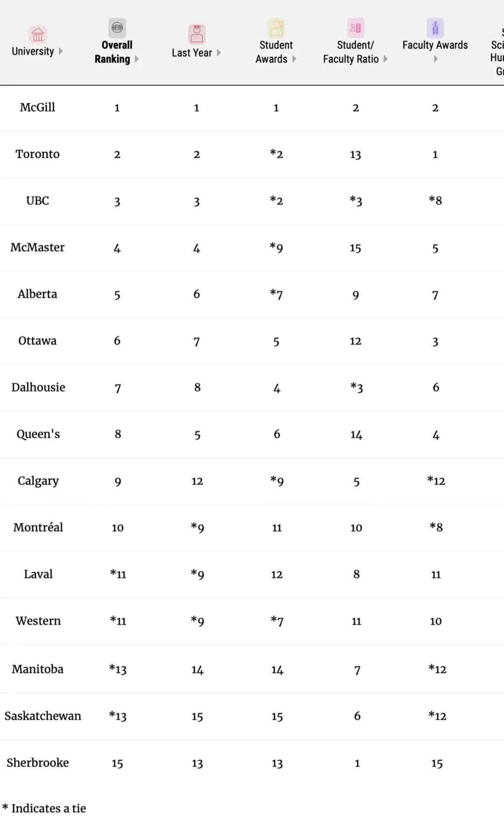
Task: Click the Last Year graduate icon
Action: point(196,34)
